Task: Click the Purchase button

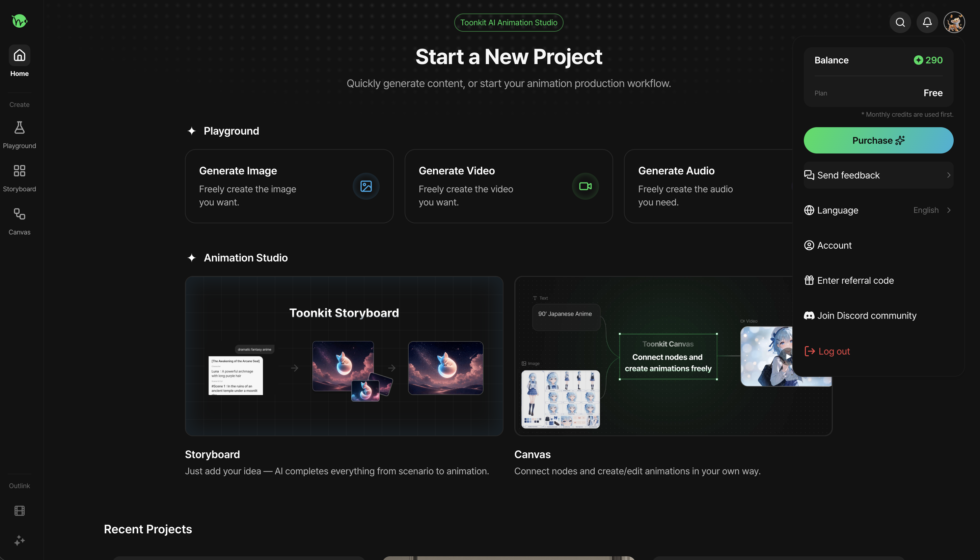Action: point(878,140)
